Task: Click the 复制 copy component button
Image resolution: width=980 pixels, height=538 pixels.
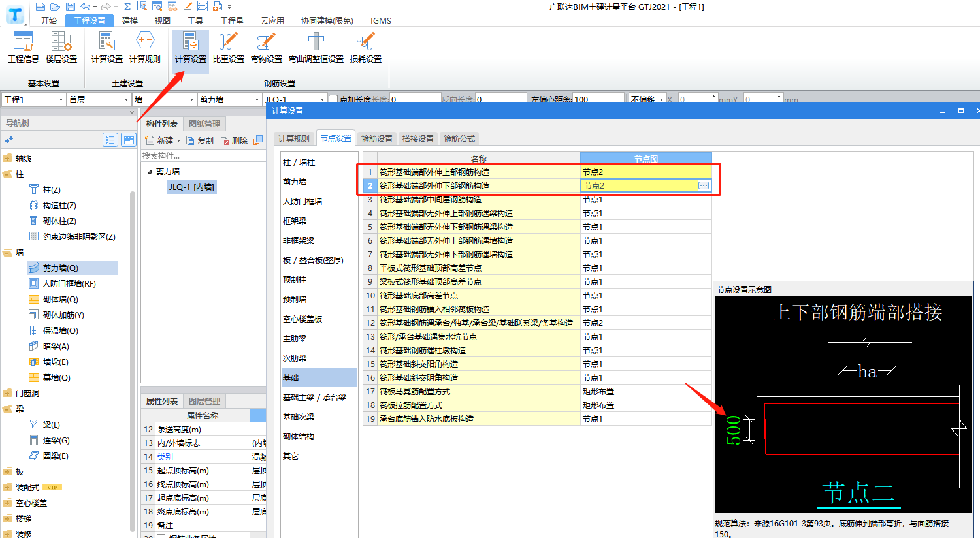Action: 200,140
